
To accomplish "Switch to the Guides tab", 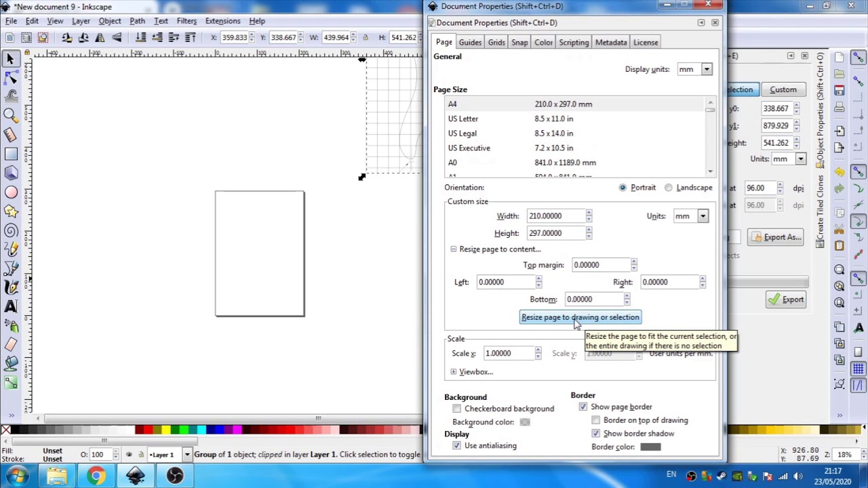I will point(470,43).
